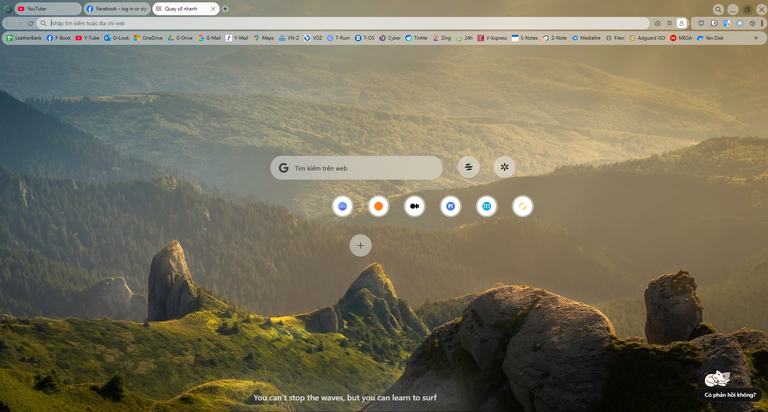Open the S-Notes bookmark
The image size is (768, 412).
coord(525,38)
